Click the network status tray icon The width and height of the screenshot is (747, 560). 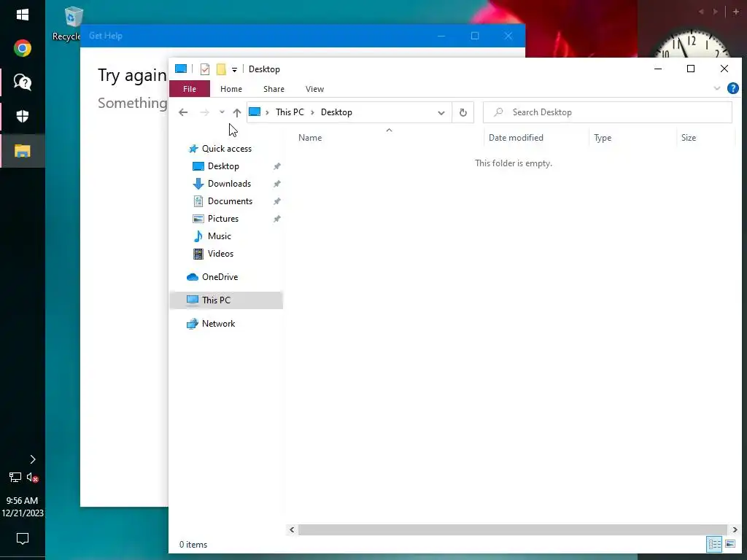[x=15, y=477]
